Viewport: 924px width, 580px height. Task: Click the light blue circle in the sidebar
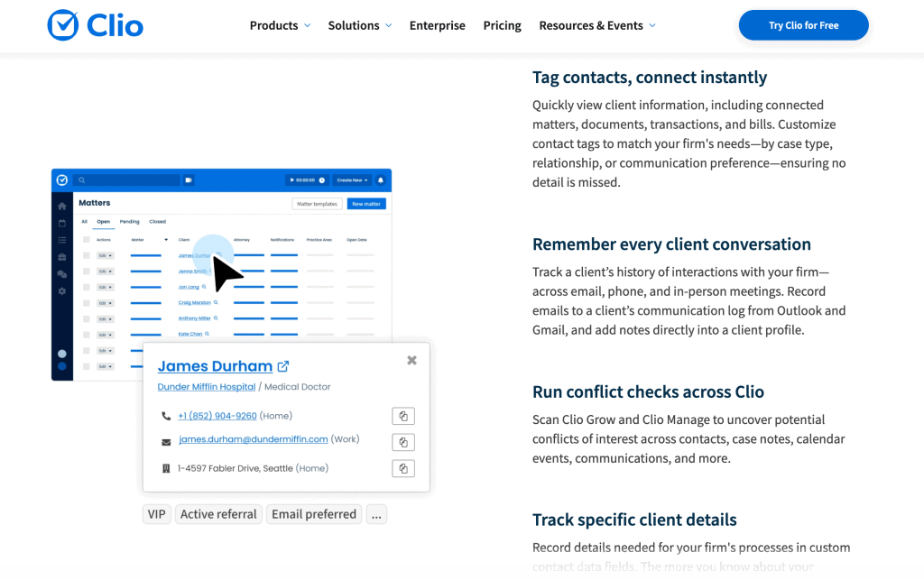pyautogui.click(x=62, y=354)
